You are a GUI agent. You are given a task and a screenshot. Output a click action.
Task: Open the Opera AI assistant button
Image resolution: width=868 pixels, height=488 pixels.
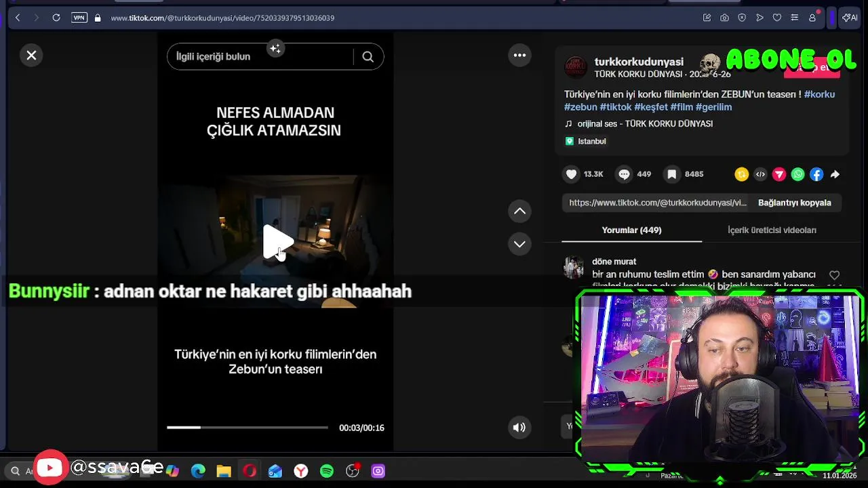tap(850, 18)
